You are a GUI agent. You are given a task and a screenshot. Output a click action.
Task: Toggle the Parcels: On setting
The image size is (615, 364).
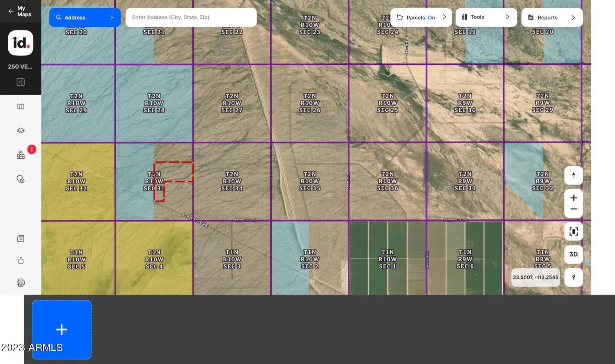(x=421, y=17)
